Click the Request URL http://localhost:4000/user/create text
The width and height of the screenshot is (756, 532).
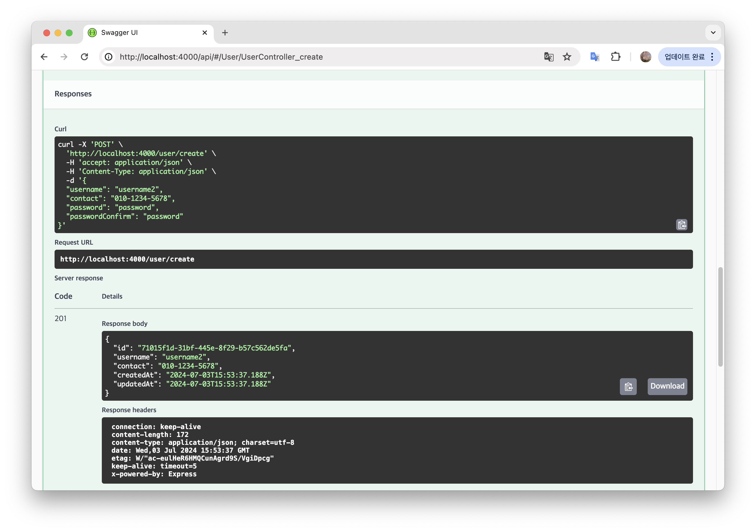tap(127, 260)
